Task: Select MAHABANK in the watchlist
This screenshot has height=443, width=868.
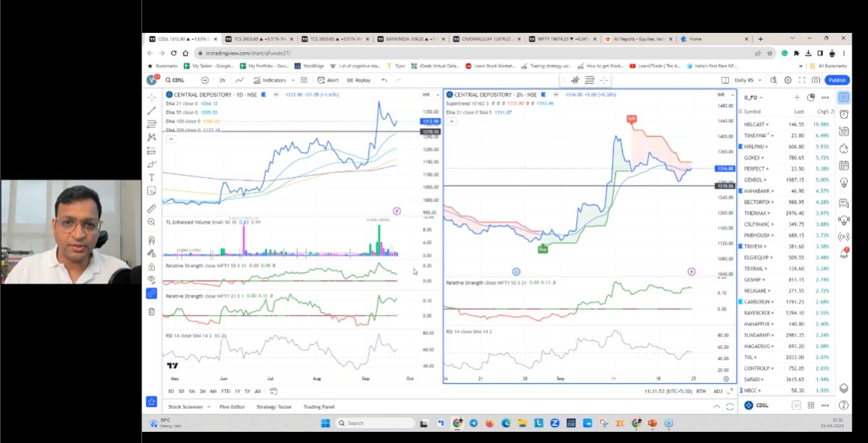Action: [x=786, y=191]
